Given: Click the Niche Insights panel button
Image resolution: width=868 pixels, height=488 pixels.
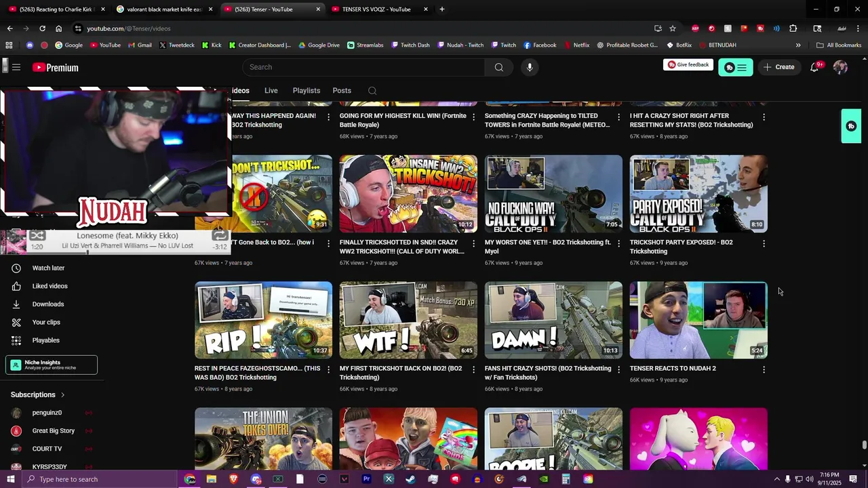Looking at the screenshot, I should pyautogui.click(x=52, y=365).
